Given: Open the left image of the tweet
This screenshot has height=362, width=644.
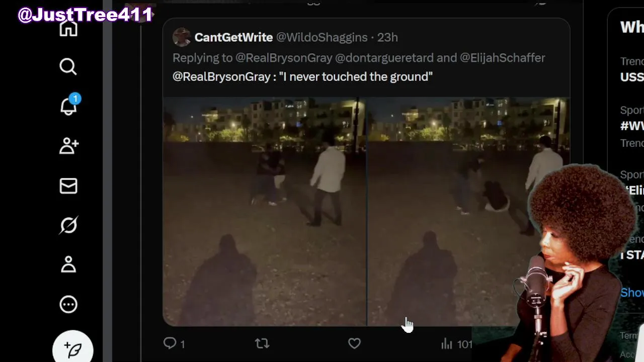Looking at the screenshot, I should click(x=264, y=212).
